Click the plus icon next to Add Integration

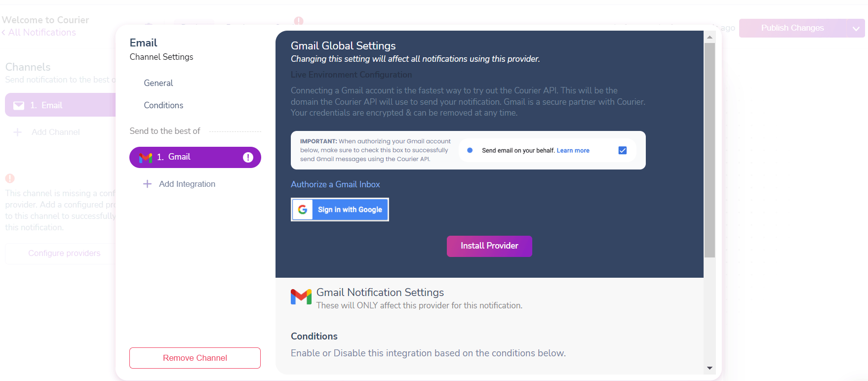[147, 183]
